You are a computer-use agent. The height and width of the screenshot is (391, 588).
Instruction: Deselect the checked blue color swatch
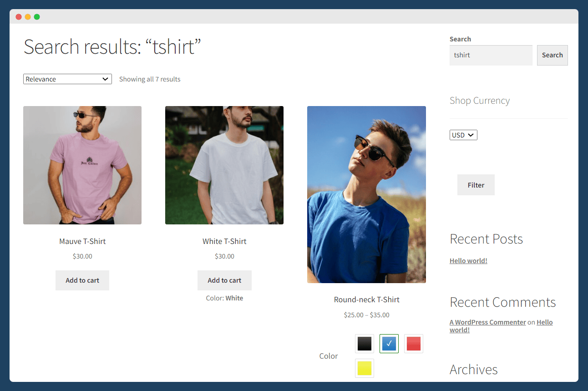(x=389, y=344)
